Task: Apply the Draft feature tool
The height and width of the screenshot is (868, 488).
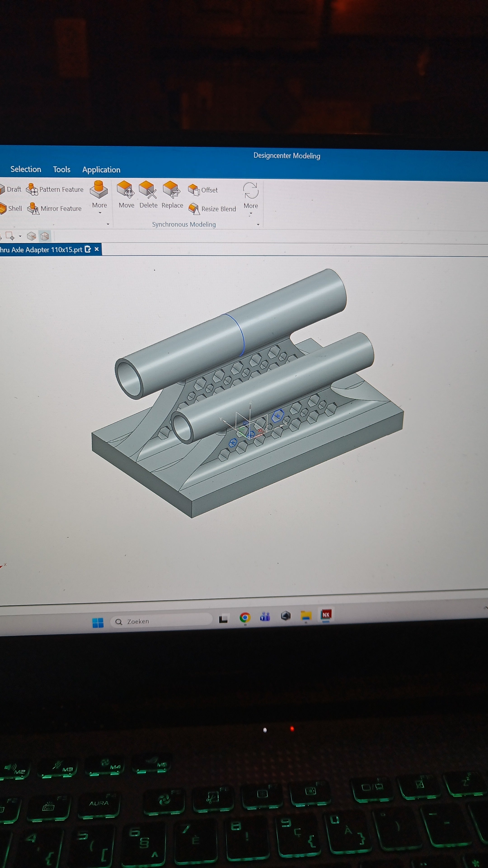Action: click(x=10, y=189)
